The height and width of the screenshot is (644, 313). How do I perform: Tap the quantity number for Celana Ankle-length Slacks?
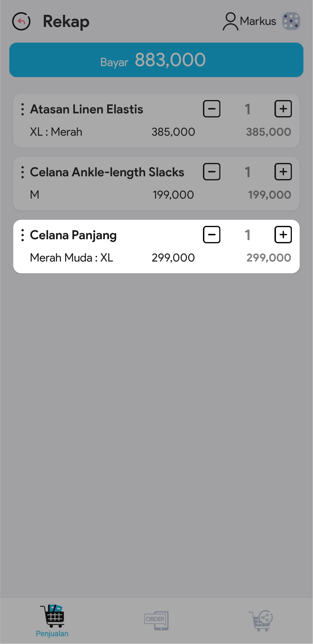click(247, 172)
